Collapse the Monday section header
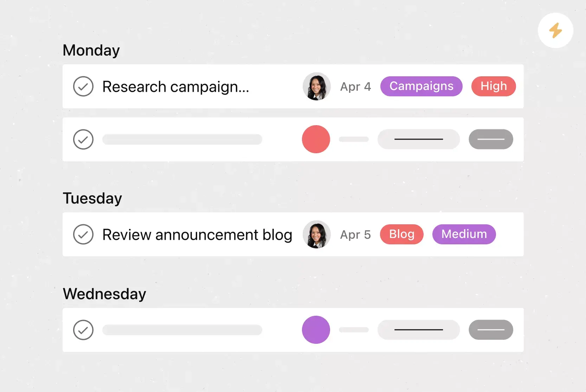The height and width of the screenshot is (392, 586). click(91, 50)
